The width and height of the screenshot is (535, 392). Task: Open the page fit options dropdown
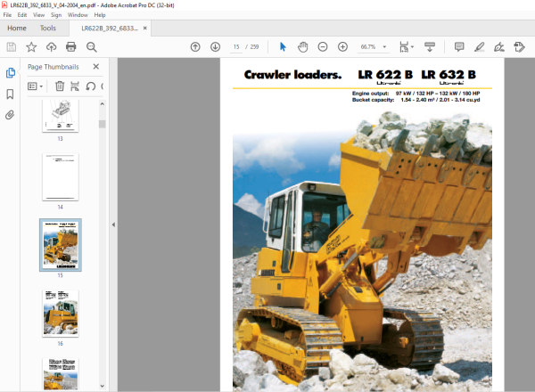[406, 47]
